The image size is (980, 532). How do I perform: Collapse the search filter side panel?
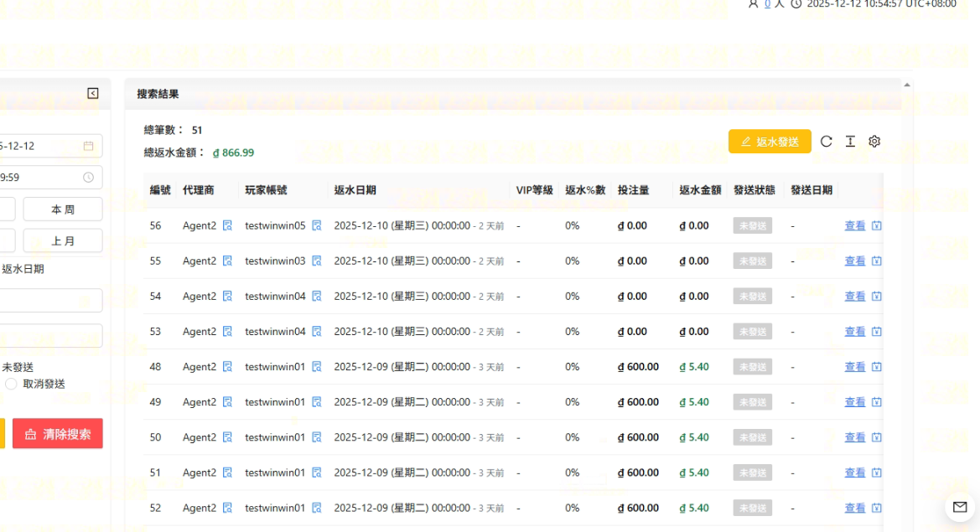93,93
